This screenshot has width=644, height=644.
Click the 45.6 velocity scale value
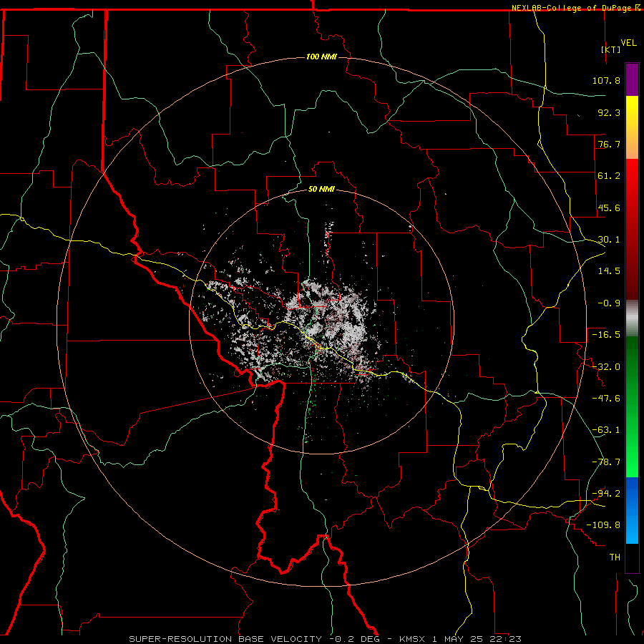coord(609,208)
